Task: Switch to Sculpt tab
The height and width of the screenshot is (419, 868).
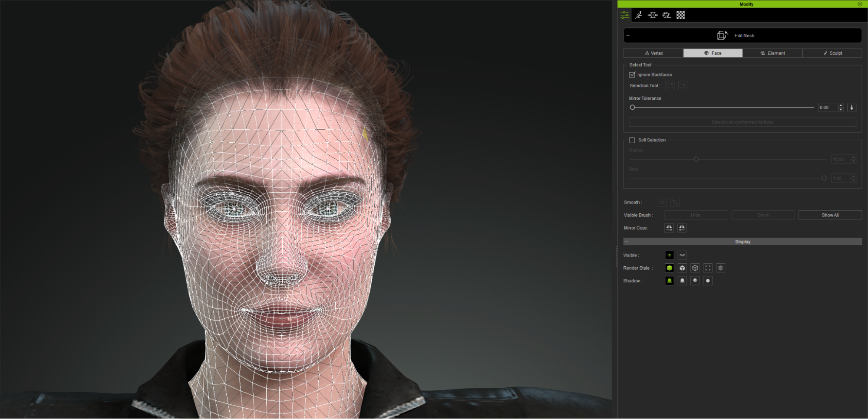Action: (x=832, y=53)
